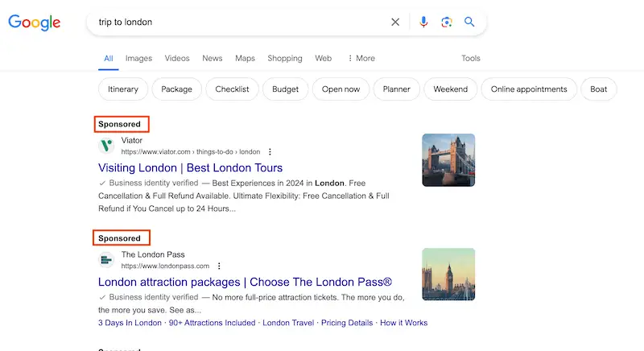Open three-dot options for London Pass ad
Screen dimensions: 644x351
click(219, 266)
